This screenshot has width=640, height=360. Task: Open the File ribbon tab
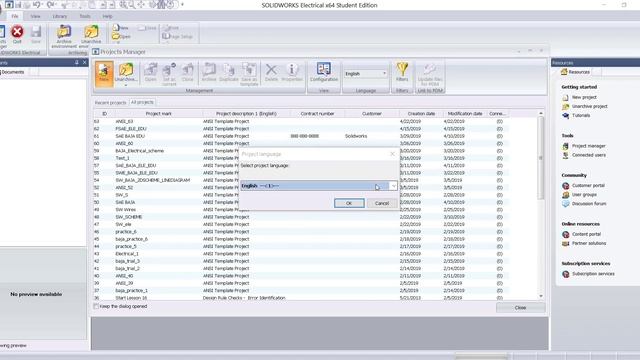(15, 16)
